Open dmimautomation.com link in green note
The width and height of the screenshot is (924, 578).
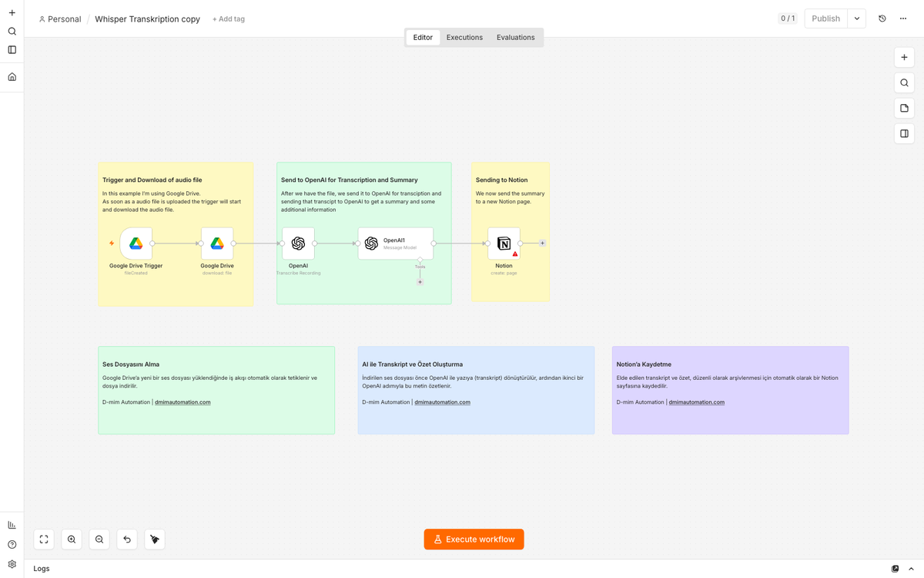182,402
